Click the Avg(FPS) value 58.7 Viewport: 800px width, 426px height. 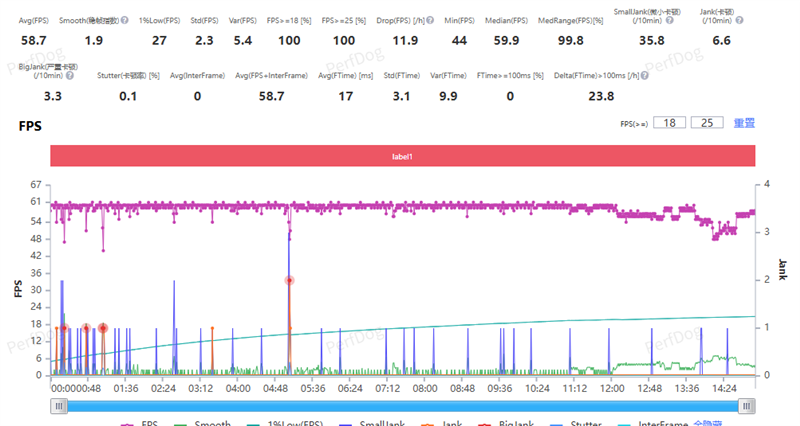coord(35,41)
